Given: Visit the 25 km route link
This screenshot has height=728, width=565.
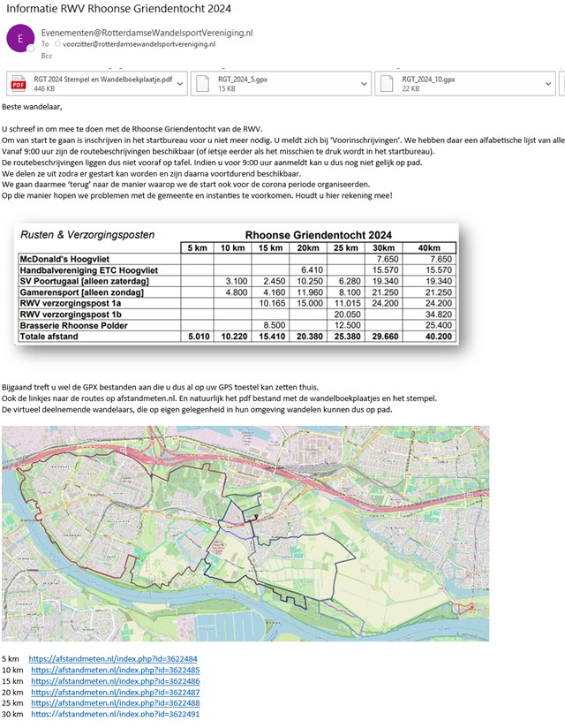Looking at the screenshot, I should pos(115,702).
